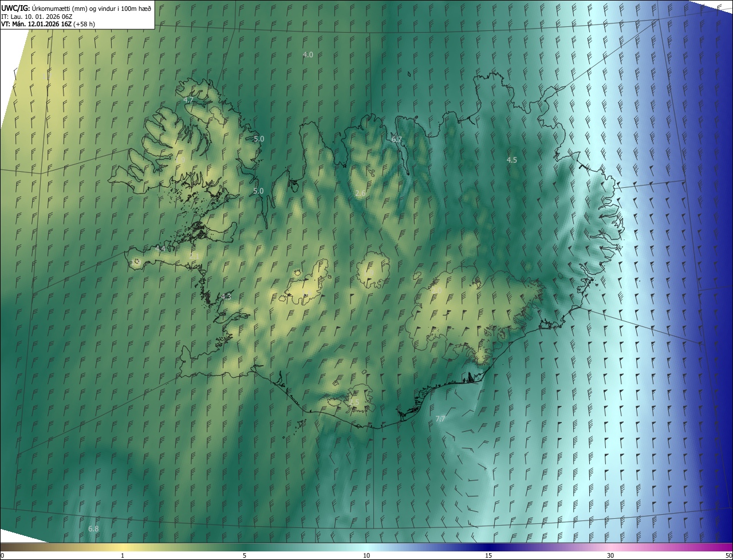This screenshot has width=733, height=560.
Task: Click the 4.3 value label in west Iceland
Action: (x=226, y=297)
